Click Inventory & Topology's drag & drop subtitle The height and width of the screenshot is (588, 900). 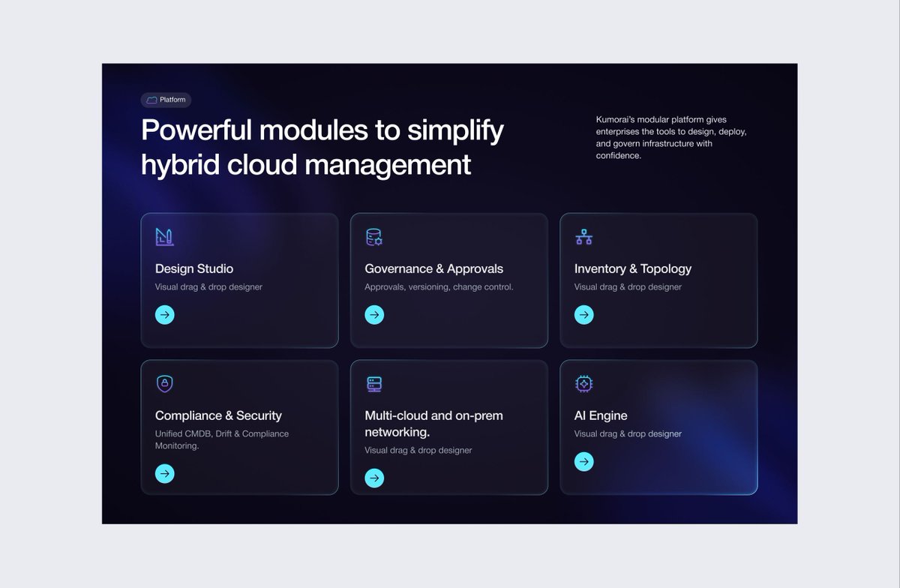[628, 287]
